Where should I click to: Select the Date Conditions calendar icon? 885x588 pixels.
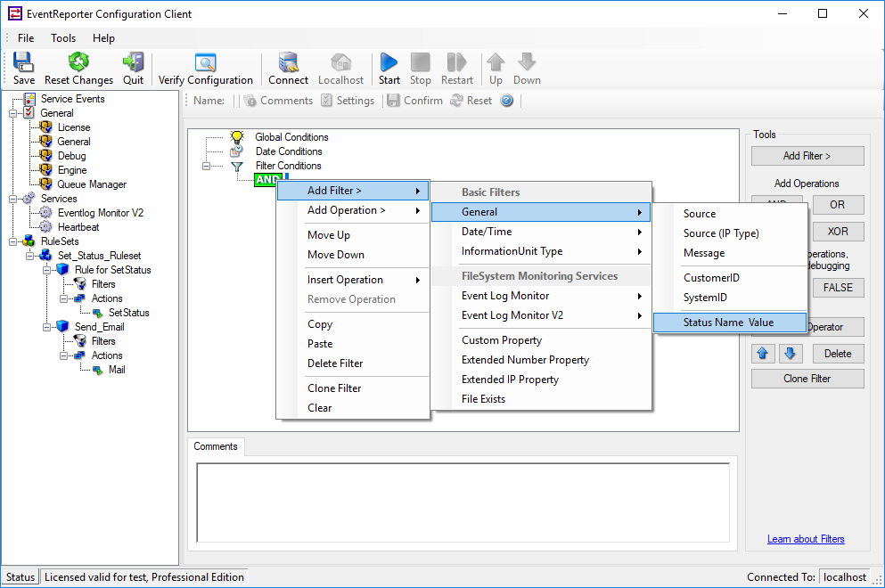point(237,151)
